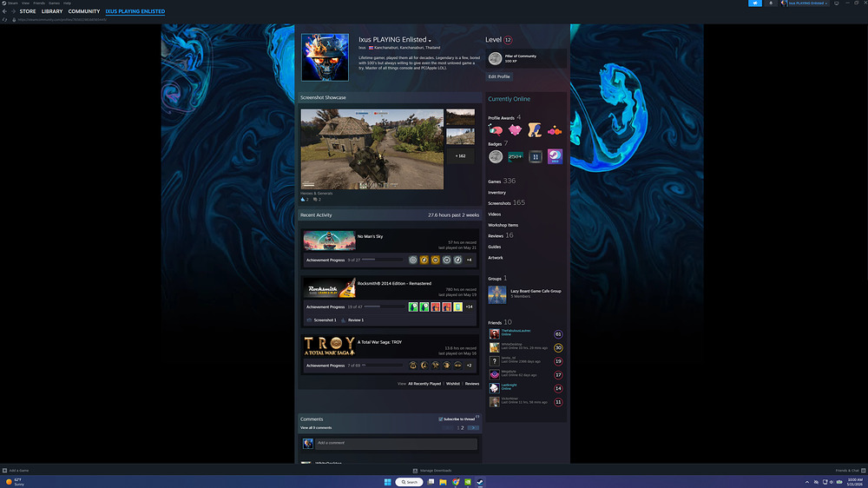Open the Workshop Items link

(503, 226)
